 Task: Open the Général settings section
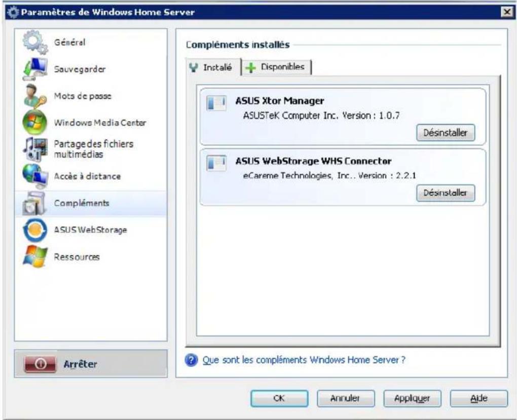pos(91,42)
